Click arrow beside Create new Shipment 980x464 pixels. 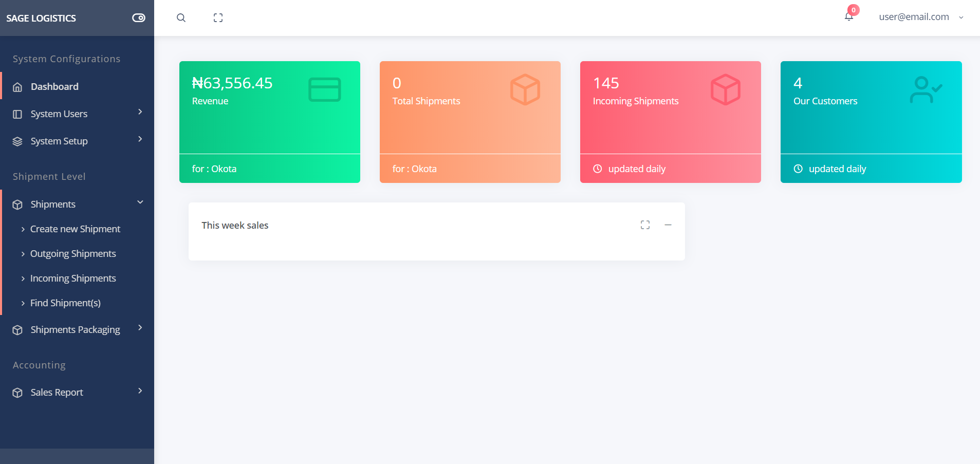tap(23, 229)
